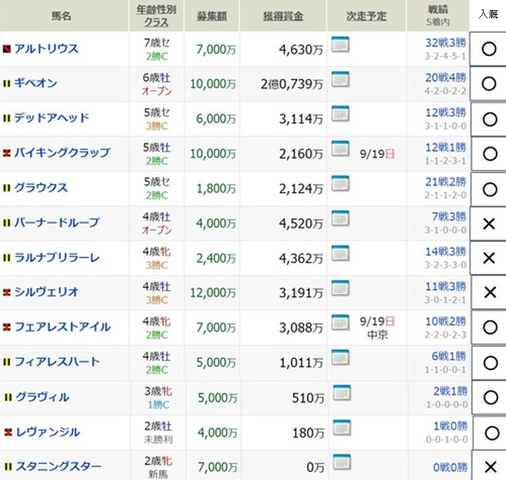The height and width of the screenshot is (480, 506).
Task: Sort by 獲得賞金 column header
Action: (x=283, y=16)
